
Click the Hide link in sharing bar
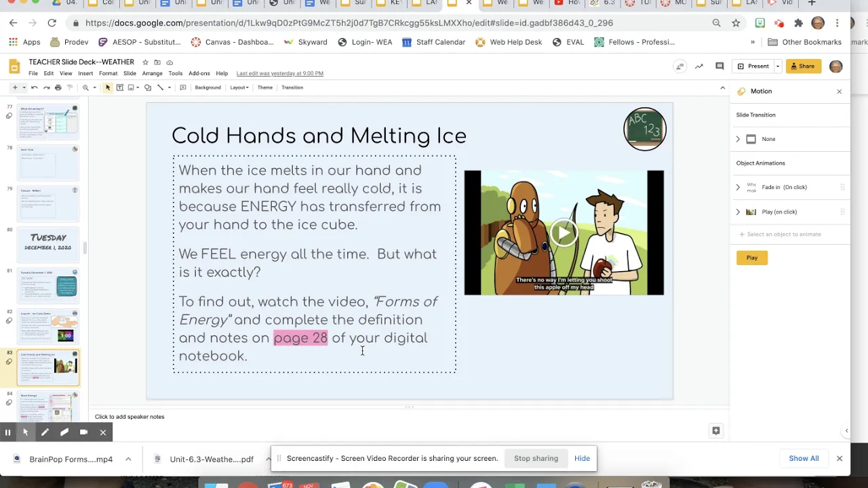[x=582, y=458]
